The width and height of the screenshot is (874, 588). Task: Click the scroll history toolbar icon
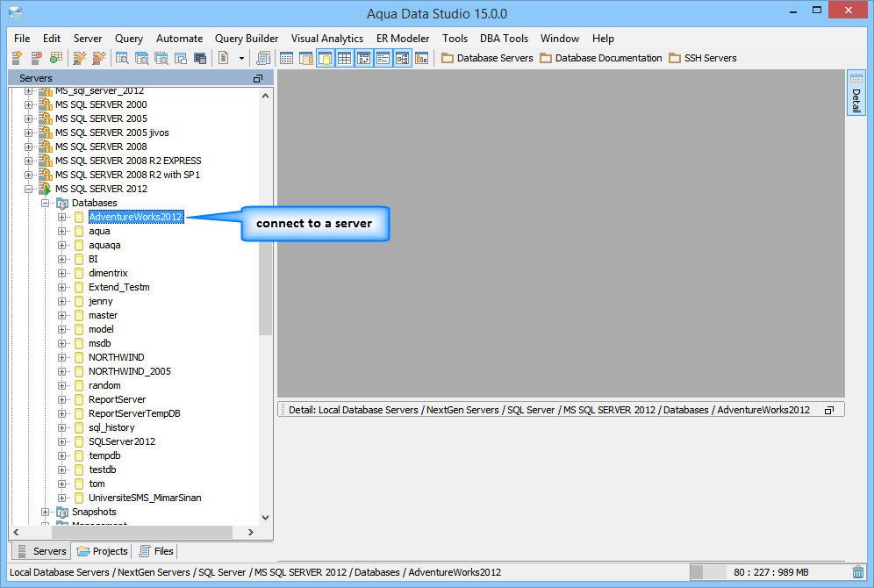tap(263, 57)
